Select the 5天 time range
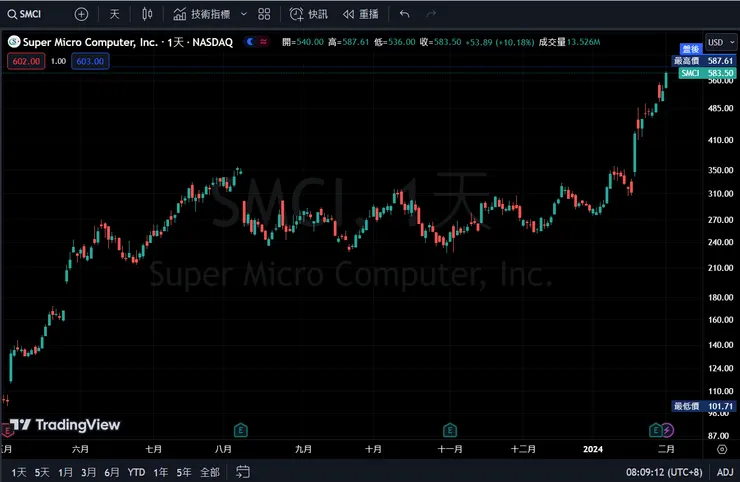740x482 pixels. 42,472
